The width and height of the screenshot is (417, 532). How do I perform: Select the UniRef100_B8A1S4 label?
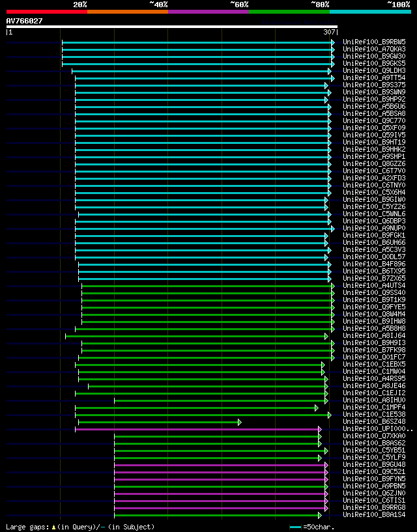[x=374, y=514]
